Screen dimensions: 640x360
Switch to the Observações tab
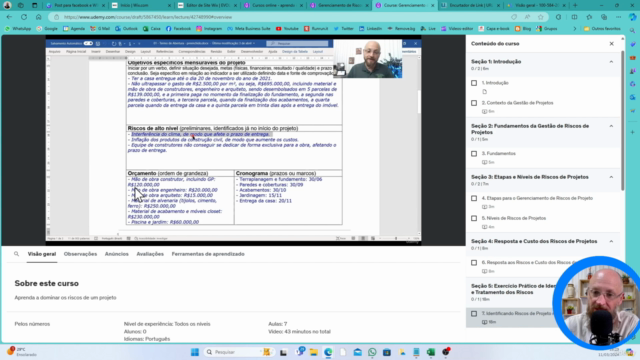(80, 254)
